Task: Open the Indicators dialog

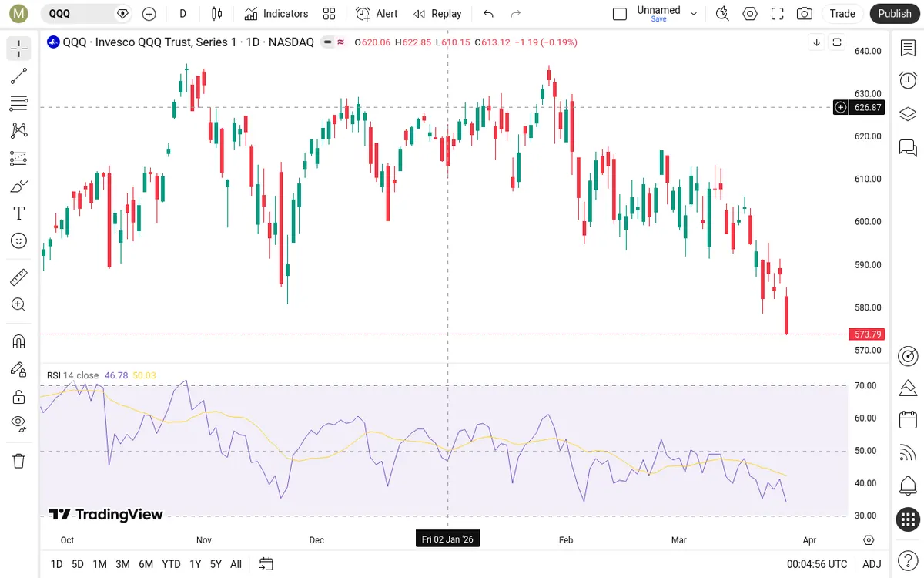Action: 276,14
